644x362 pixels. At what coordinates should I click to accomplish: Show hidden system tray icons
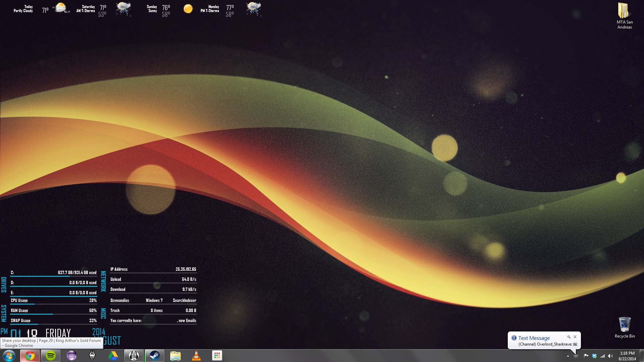(568, 356)
